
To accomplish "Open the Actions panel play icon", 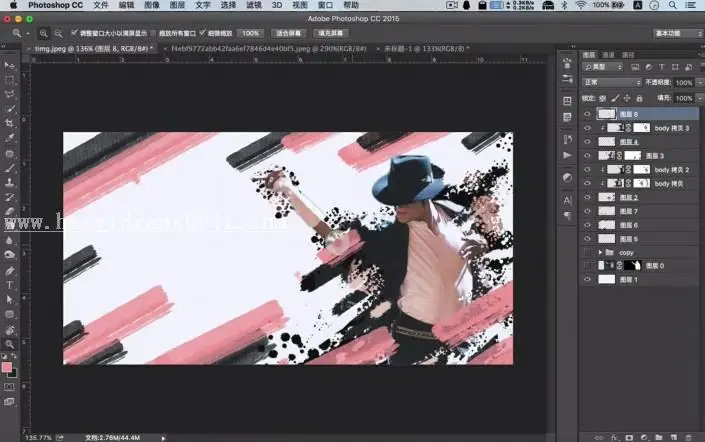I will 567,156.
